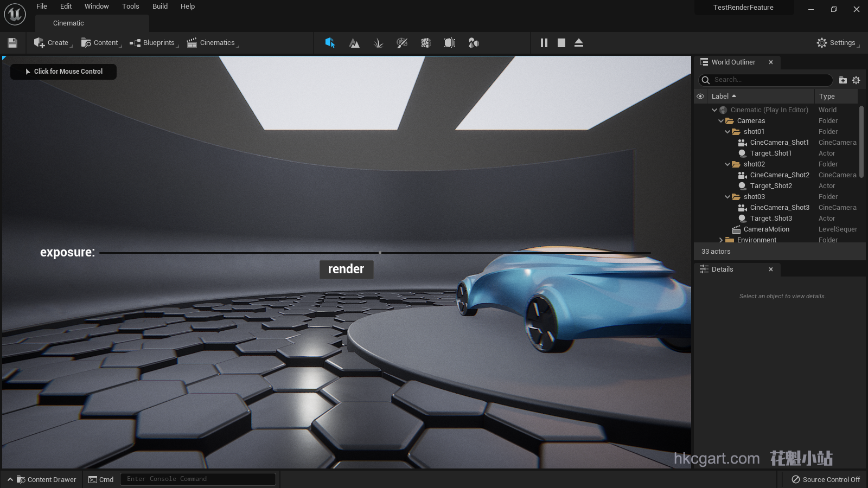
Task: Click the 33 actors count
Action: pos(716,252)
